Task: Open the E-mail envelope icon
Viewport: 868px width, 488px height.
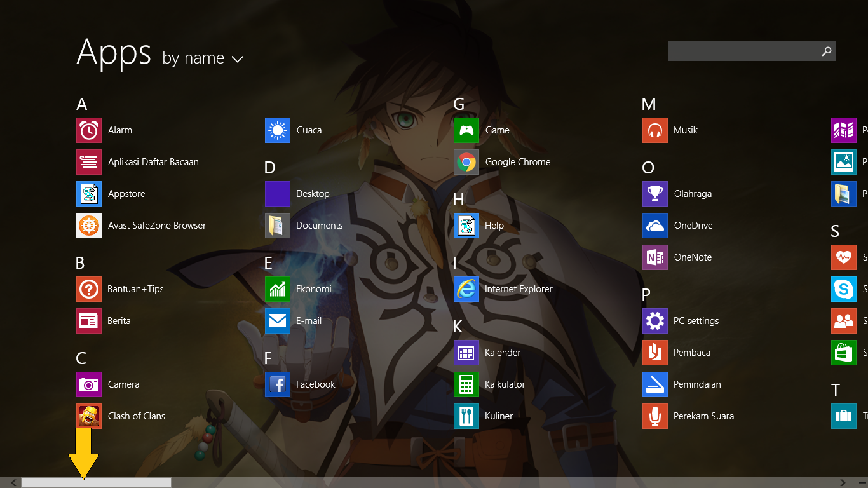Action: pos(278,321)
